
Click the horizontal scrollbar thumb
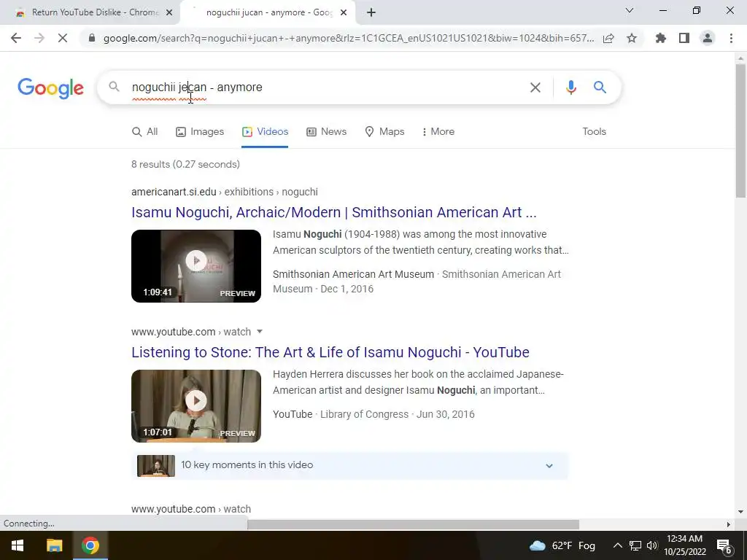click(413, 524)
